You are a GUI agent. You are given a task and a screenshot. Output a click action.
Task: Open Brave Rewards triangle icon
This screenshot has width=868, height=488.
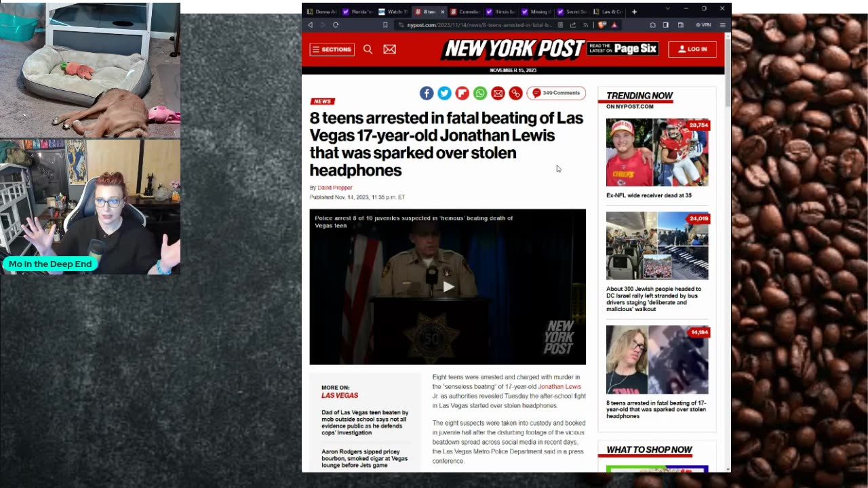pyautogui.click(x=614, y=25)
